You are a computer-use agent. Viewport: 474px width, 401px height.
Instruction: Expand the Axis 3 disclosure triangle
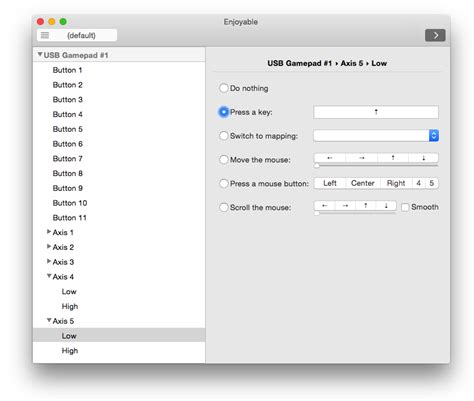49,261
